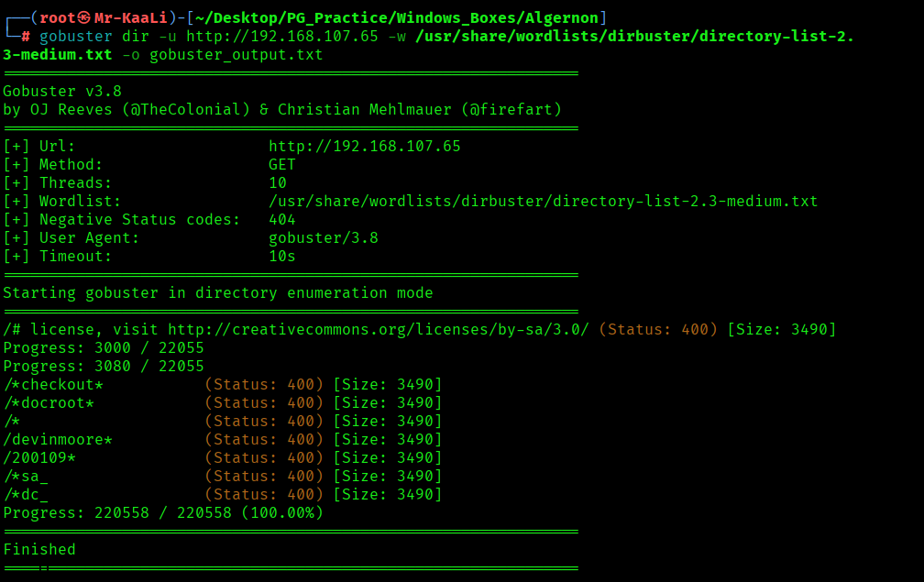Viewport: 924px width, 582px height.
Task: Click the /devinmoore* result entry
Action: coord(58,440)
